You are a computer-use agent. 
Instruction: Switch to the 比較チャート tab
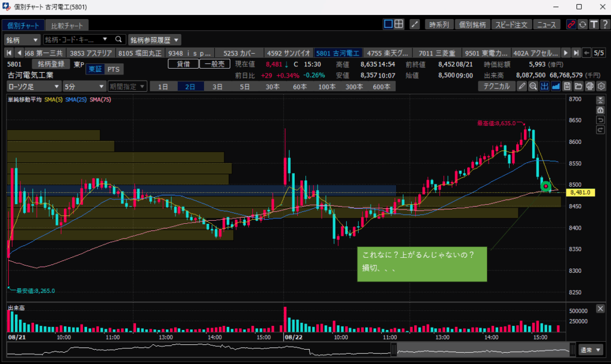(67, 25)
